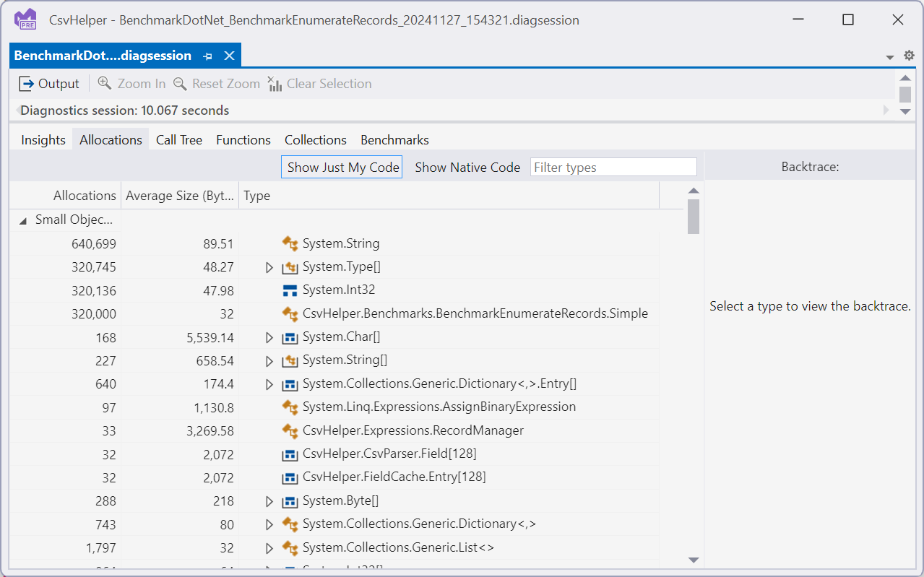Expand the System.Collections.Generic.Dictionary<,> row
Screen dimensions: 924x577
(x=269, y=524)
